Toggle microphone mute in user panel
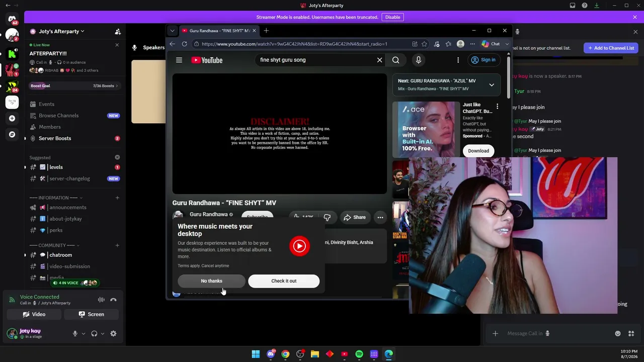This screenshot has height=362, width=644. (x=75, y=333)
